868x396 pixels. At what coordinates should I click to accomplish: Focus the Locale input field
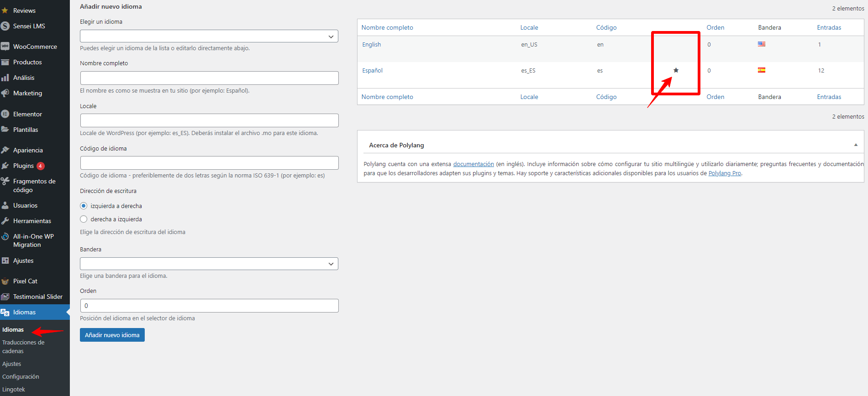(209, 120)
